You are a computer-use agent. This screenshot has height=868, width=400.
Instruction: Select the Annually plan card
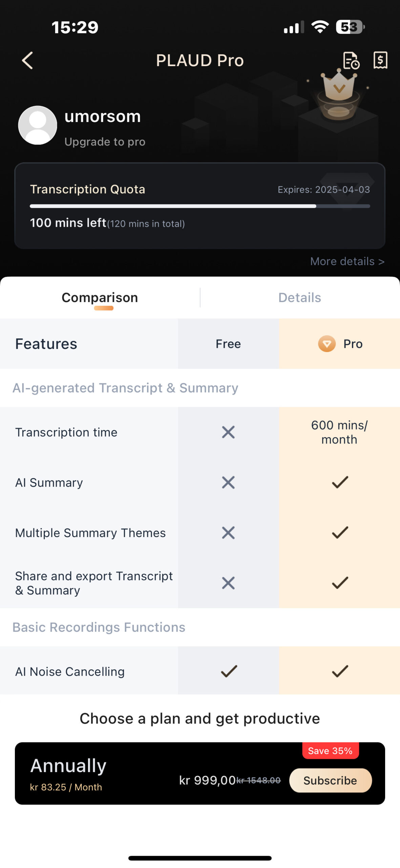(x=200, y=773)
